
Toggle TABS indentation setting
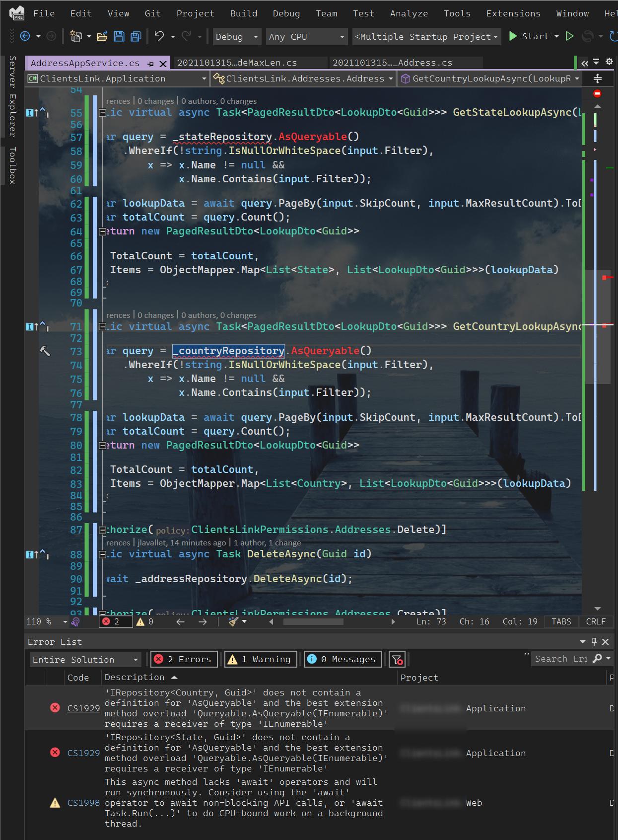[561, 621]
